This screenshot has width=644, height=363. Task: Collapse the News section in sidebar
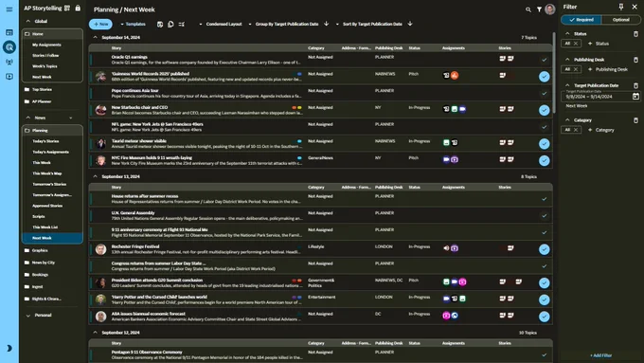click(x=27, y=118)
